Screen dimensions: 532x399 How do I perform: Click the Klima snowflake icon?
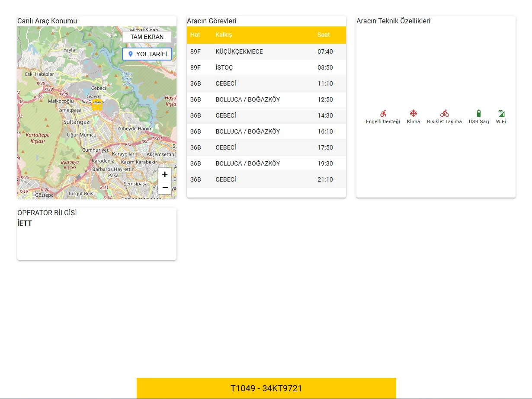click(413, 113)
